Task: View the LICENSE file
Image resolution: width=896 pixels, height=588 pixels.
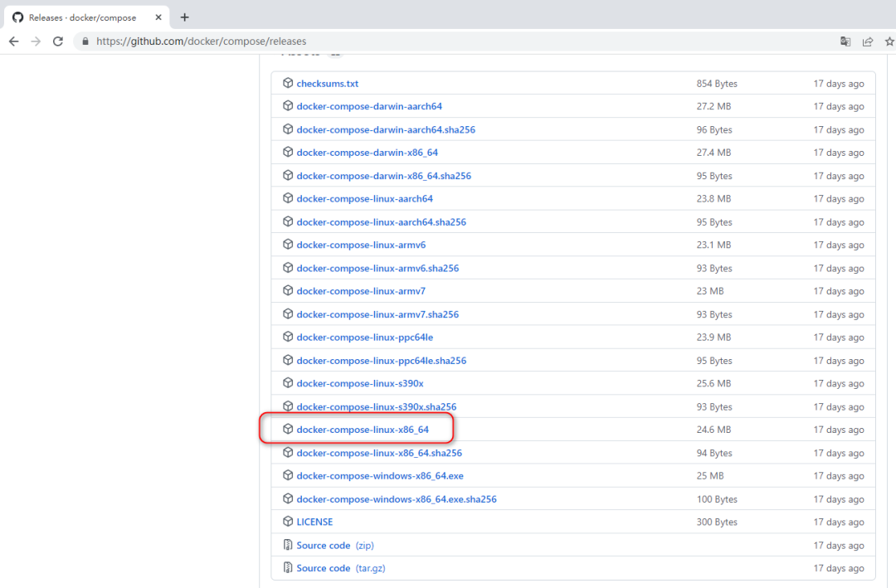Action: click(314, 522)
